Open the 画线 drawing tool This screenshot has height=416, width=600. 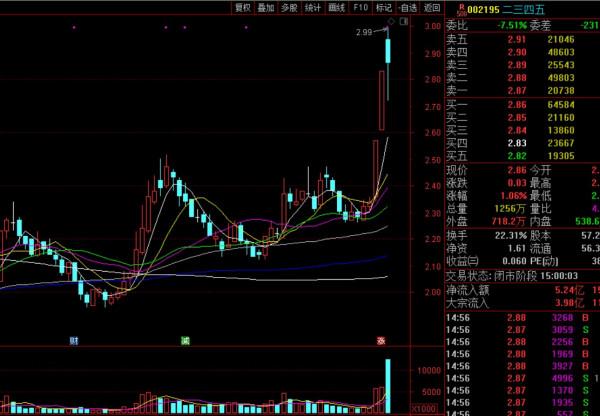(x=337, y=7)
